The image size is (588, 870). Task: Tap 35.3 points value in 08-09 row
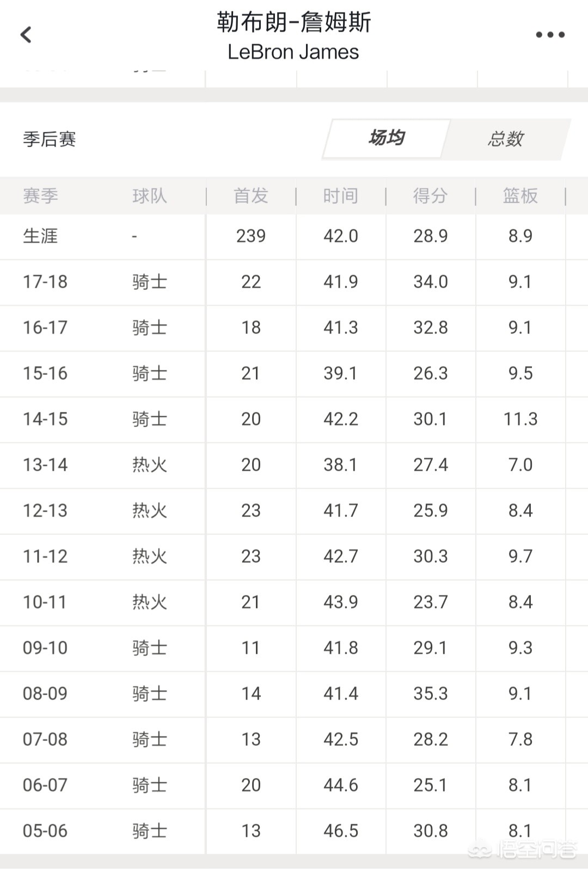[431, 694]
